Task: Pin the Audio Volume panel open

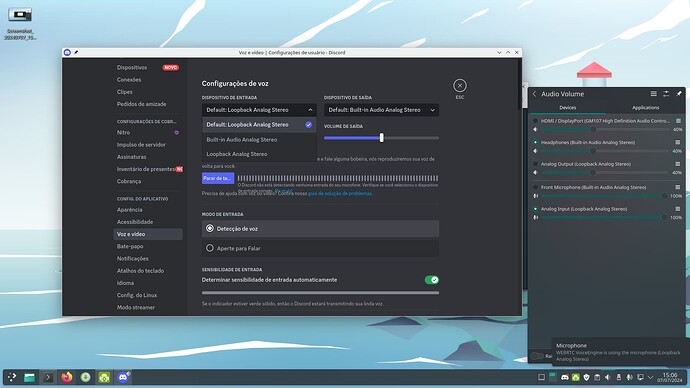Action: click(x=679, y=94)
